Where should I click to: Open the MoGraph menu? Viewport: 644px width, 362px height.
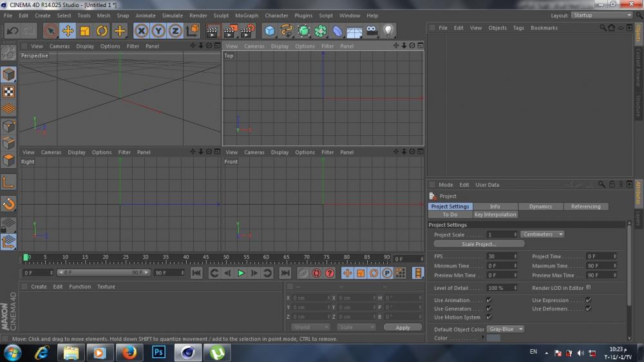click(246, 15)
